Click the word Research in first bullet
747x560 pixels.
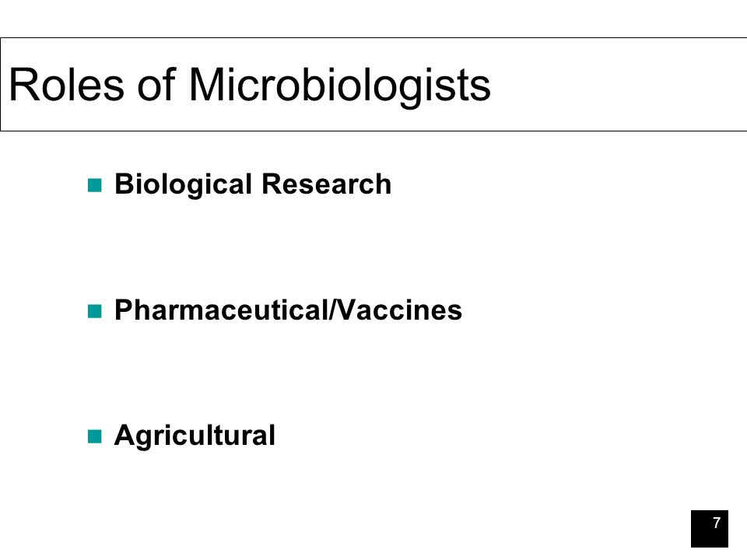click(327, 184)
